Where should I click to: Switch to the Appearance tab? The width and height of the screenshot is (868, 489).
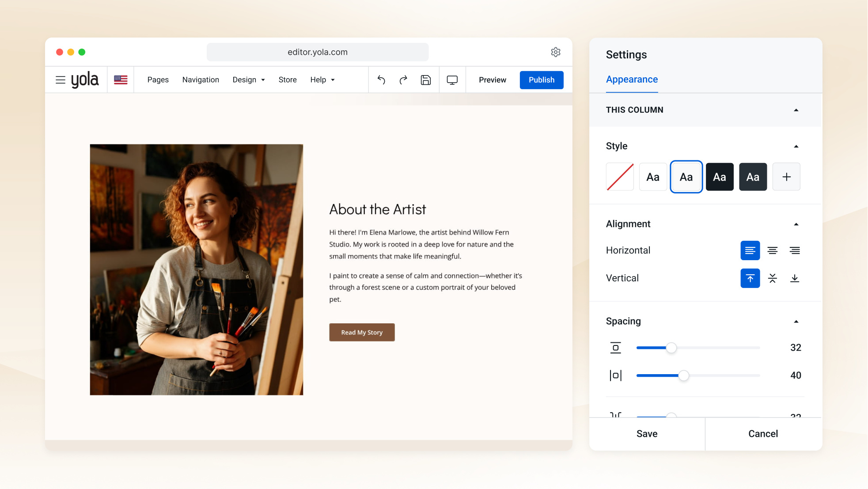632,80
